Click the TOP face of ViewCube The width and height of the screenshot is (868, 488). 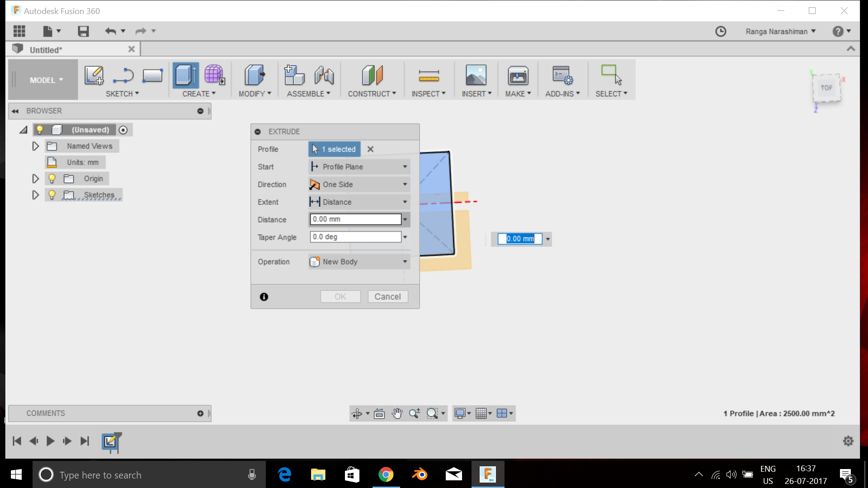click(x=826, y=88)
